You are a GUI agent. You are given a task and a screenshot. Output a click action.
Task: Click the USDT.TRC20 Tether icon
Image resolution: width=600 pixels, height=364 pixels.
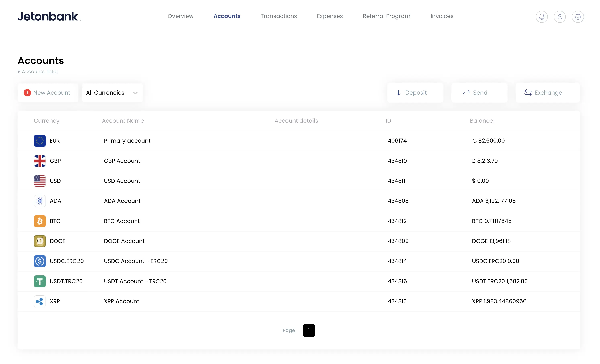point(40,281)
